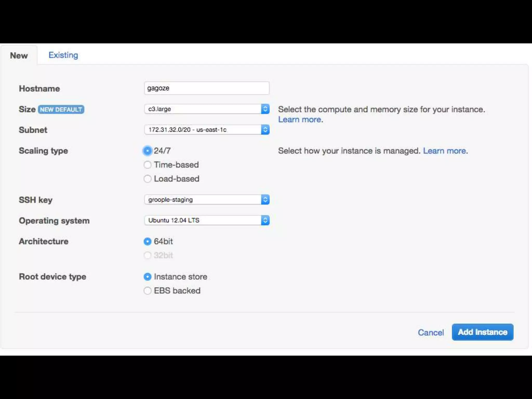Select EBS backed root device
This screenshot has height=399, width=532.
coord(147,291)
